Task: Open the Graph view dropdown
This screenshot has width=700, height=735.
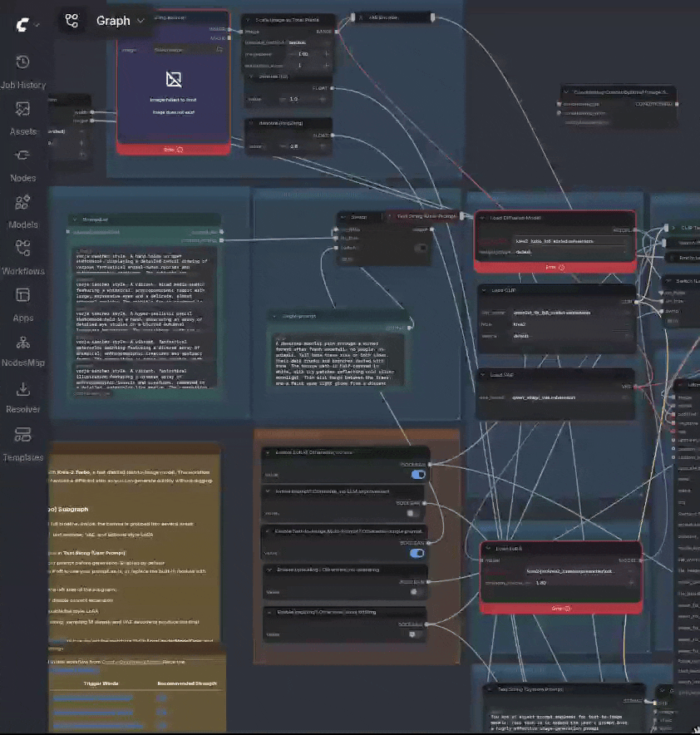Action: pyautogui.click(x=120, y=21)
